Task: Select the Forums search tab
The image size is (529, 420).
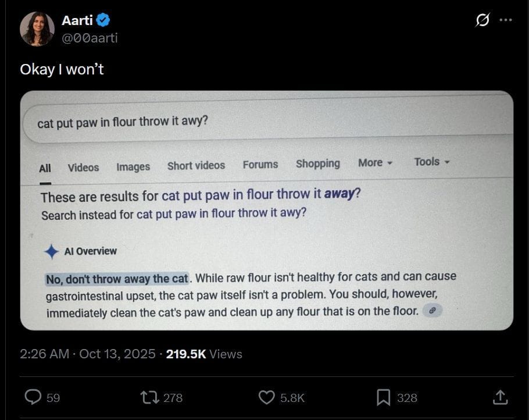Action: point(260,165)
